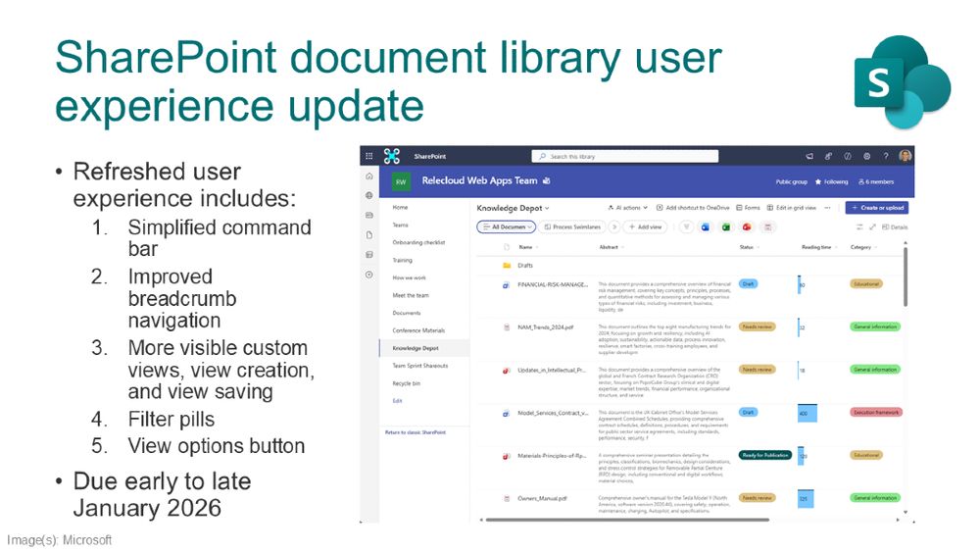The width and height of the screenshot is (980, 552).
Task: Click the Search this library field
Action: coord(625,156)
